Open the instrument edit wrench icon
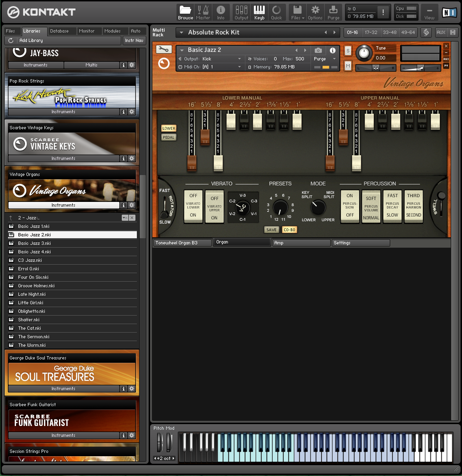This screenshot has height=476, width=462. coord(164,49)
